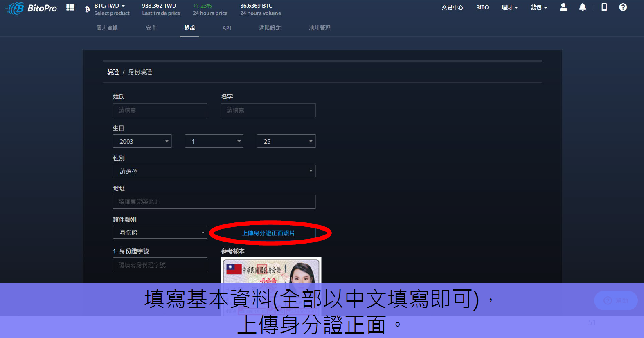The width and height of the screenshot is (644, 338).
Task: Open notifications bell icon
Action: [583, 7]
